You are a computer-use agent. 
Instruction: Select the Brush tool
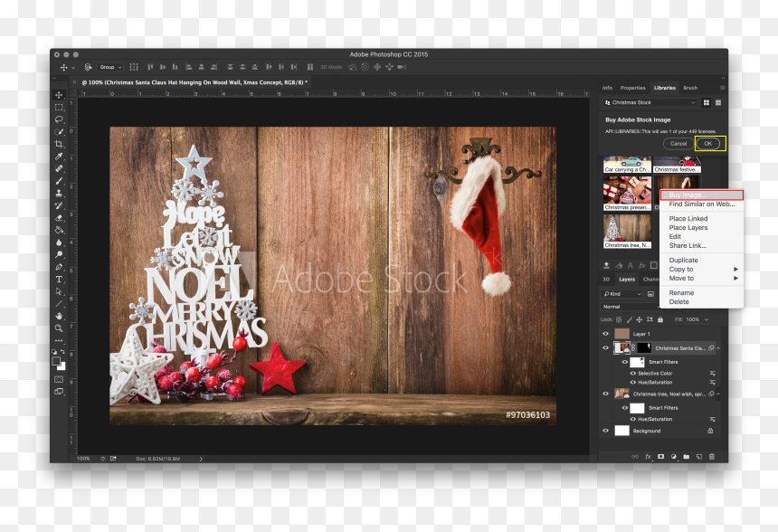[x=59, y=181]
